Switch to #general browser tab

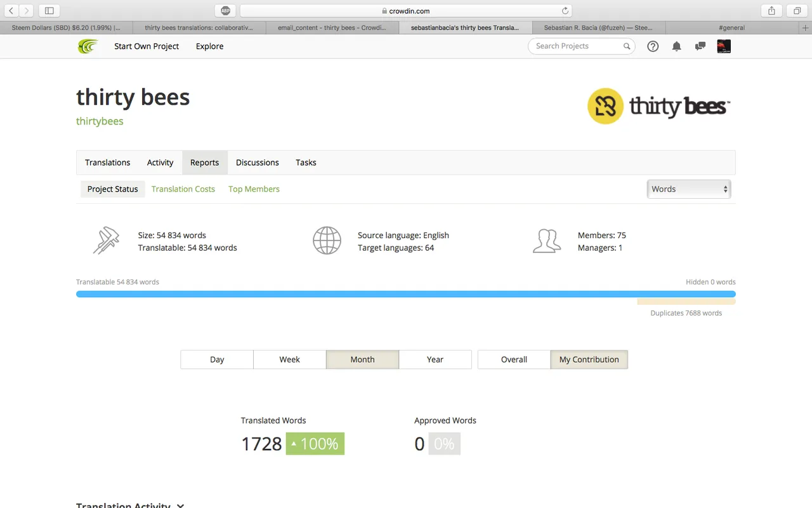tap(732, 28)
